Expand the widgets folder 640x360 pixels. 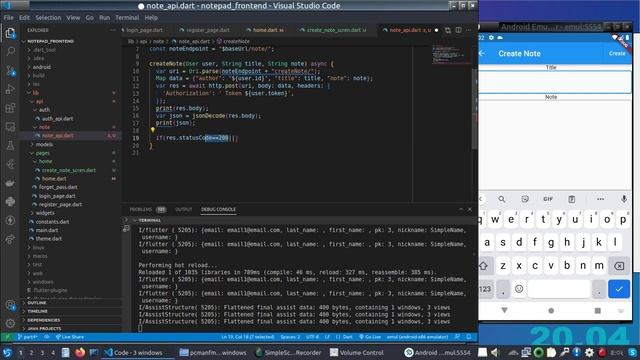click(71, 213)
